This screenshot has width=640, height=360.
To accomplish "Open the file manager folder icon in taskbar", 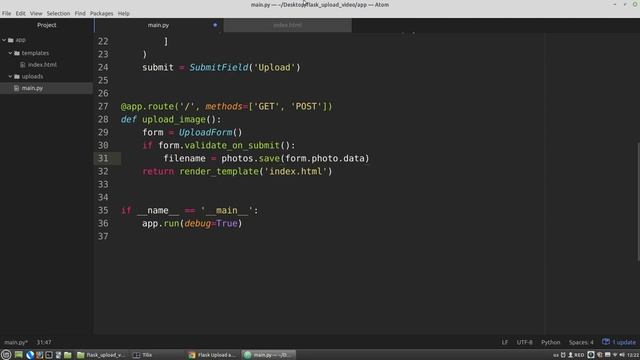I will click(67, 355).
